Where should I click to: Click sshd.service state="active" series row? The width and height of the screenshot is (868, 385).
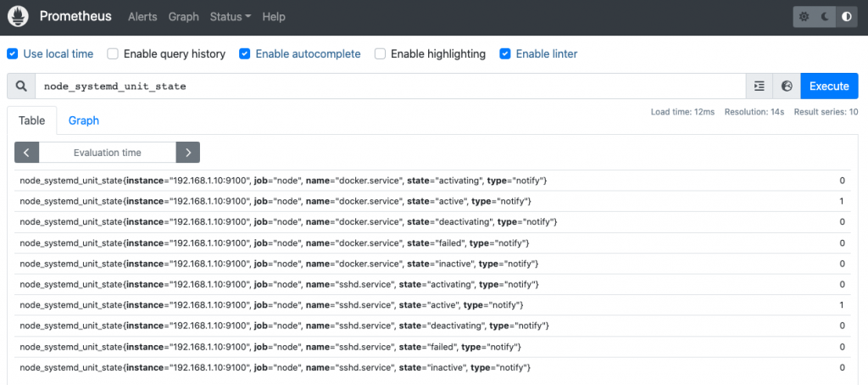coord(432,305)
